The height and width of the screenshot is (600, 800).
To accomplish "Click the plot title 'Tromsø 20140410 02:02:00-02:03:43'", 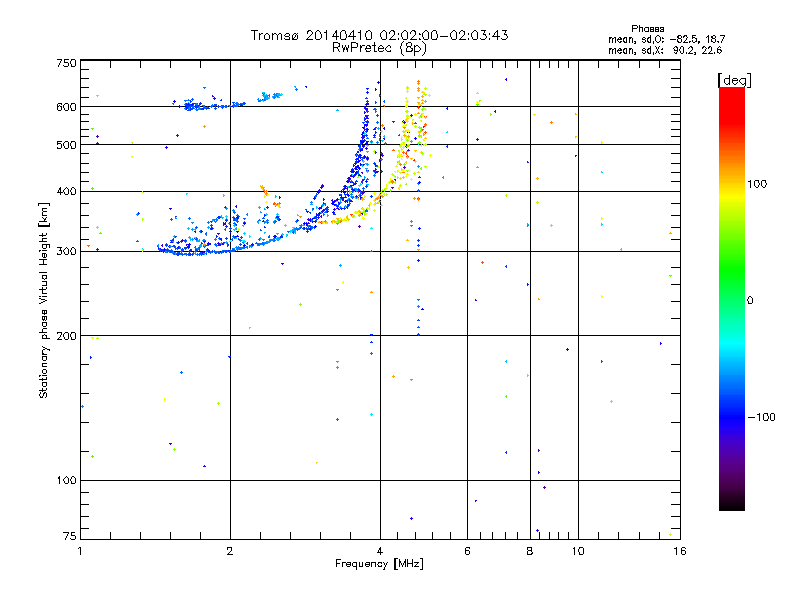I will click(x=379, y=35).
